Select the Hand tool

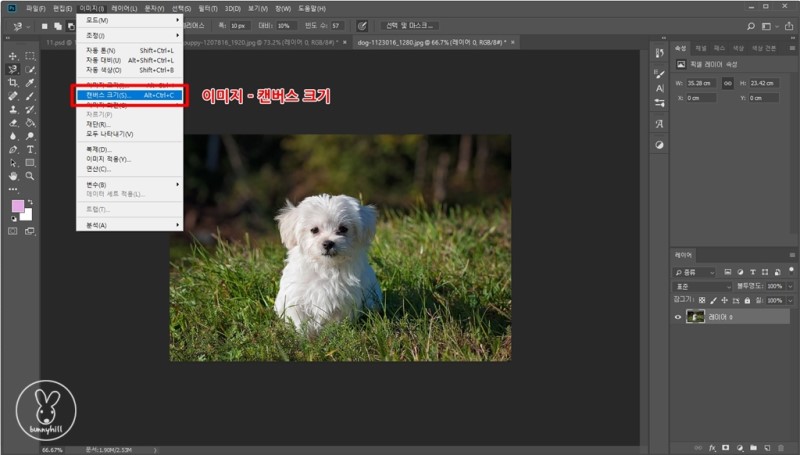point(13,175)
